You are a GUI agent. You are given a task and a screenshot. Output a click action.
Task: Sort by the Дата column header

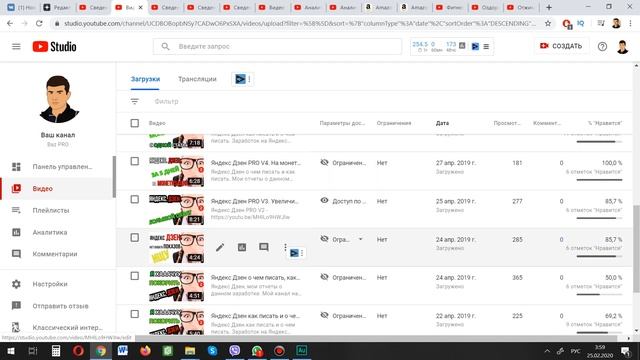pyautogui.click(x=442, y=123)
